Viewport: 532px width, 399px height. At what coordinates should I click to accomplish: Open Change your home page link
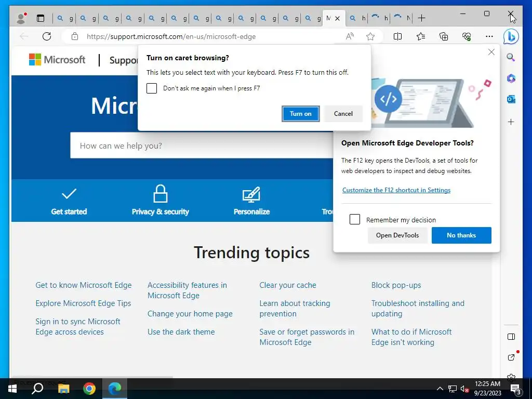190,314
